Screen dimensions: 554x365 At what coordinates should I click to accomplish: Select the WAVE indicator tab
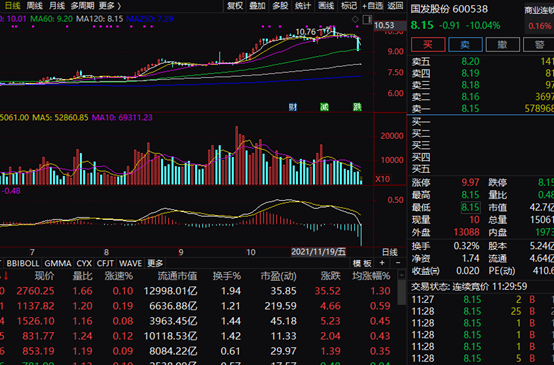pos(130,263)
